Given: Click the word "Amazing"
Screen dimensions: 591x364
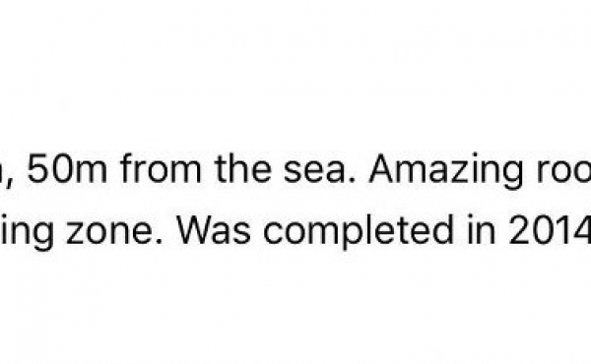Looking at the screenshot, I should (446, 171).
